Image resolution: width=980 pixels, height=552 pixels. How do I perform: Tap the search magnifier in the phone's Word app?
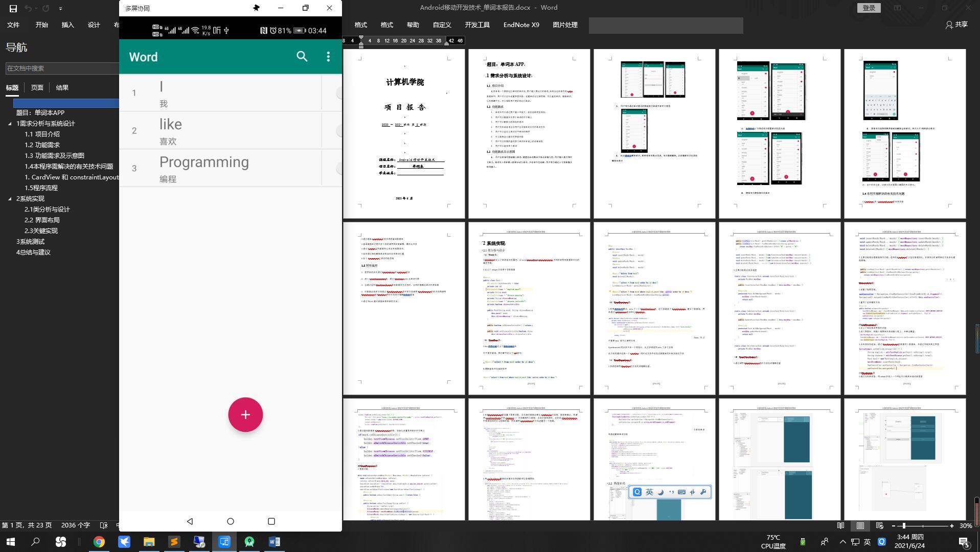click(x=302, y=57)
